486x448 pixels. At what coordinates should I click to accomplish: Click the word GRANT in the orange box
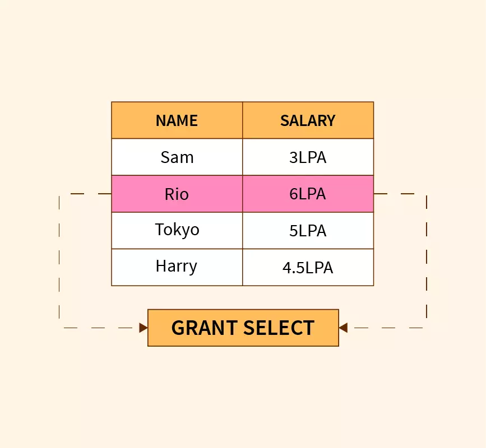click(205, 328)
